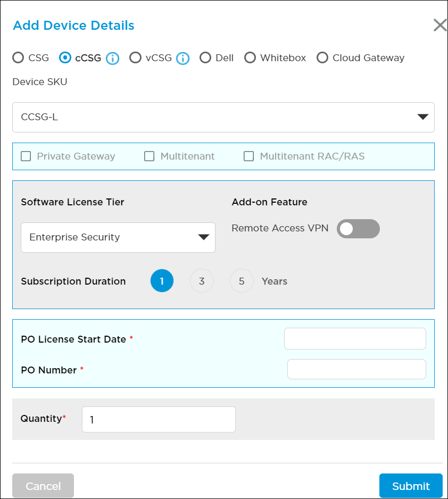Tick the Multitenant RAC/RAS checkbox

(x=248, y=156)
